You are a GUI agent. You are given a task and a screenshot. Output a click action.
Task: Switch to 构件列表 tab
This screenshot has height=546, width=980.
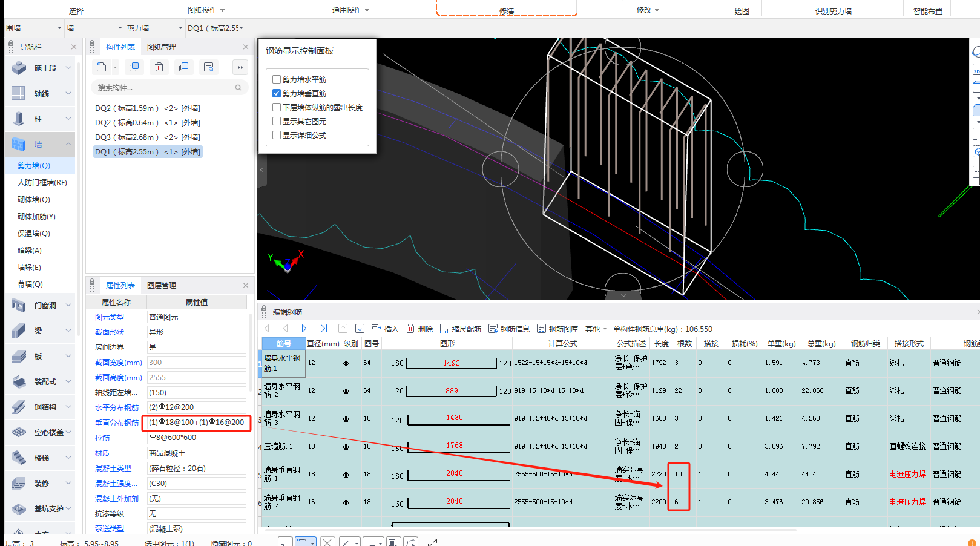(120, 47)
